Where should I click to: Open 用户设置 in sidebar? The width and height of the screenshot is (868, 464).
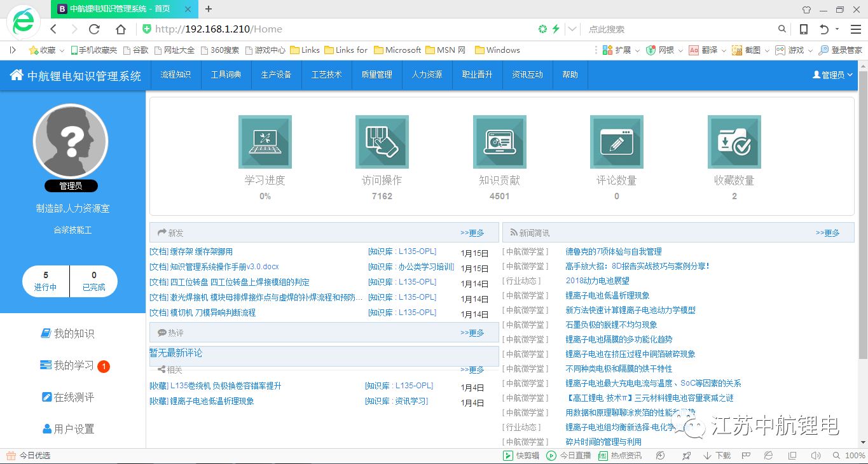point(68,429)
